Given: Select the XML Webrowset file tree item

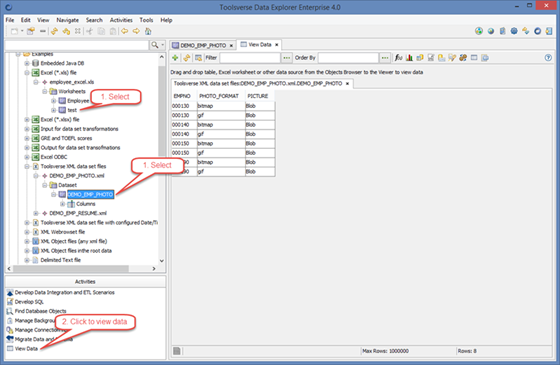Looking at the screenshot, I should tap(62, 232).
